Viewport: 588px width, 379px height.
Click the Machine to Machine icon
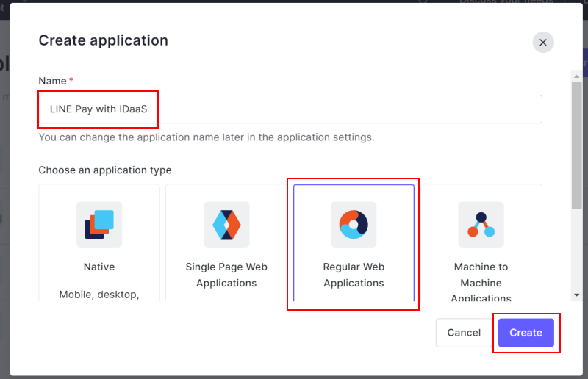(x=481, y=224)
